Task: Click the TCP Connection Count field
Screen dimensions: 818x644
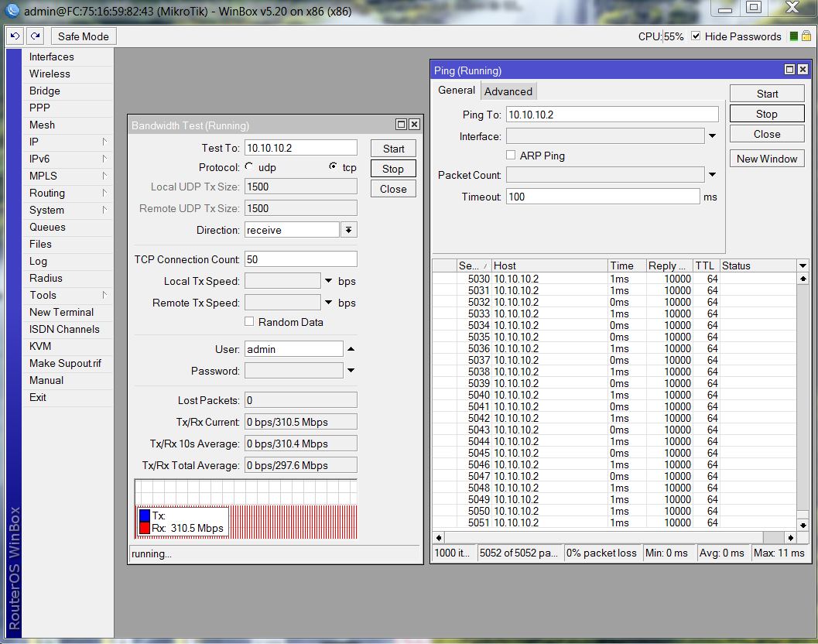Action: pos(301,259)
